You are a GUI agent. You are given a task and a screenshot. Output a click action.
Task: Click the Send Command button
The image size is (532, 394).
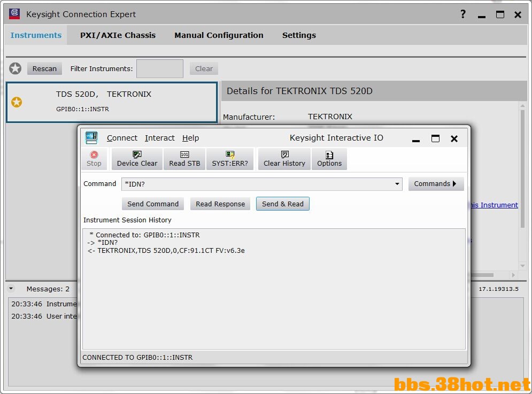pos(153,204)
